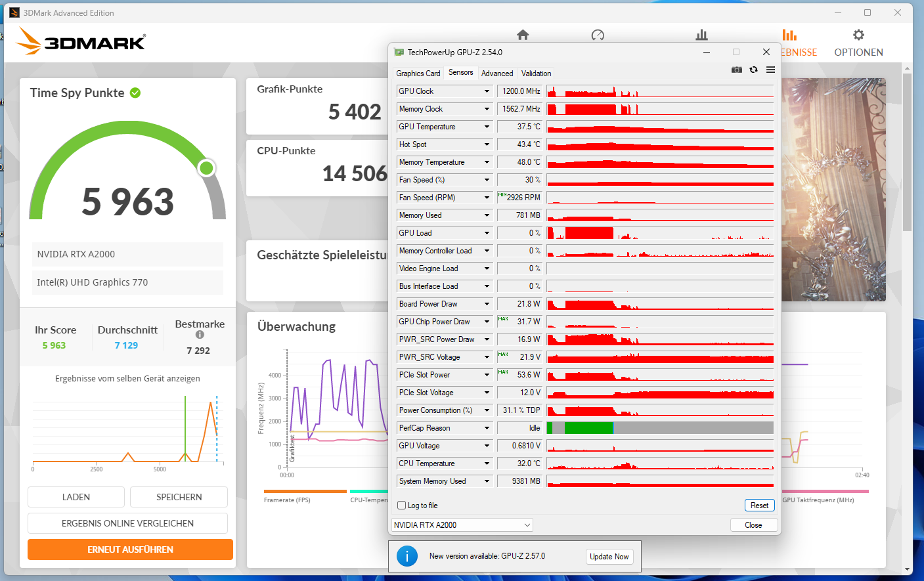Open the 3DMark stress test bar-chart icon
924x581 pixels.
pyautogui.click(x=701, y=35)
